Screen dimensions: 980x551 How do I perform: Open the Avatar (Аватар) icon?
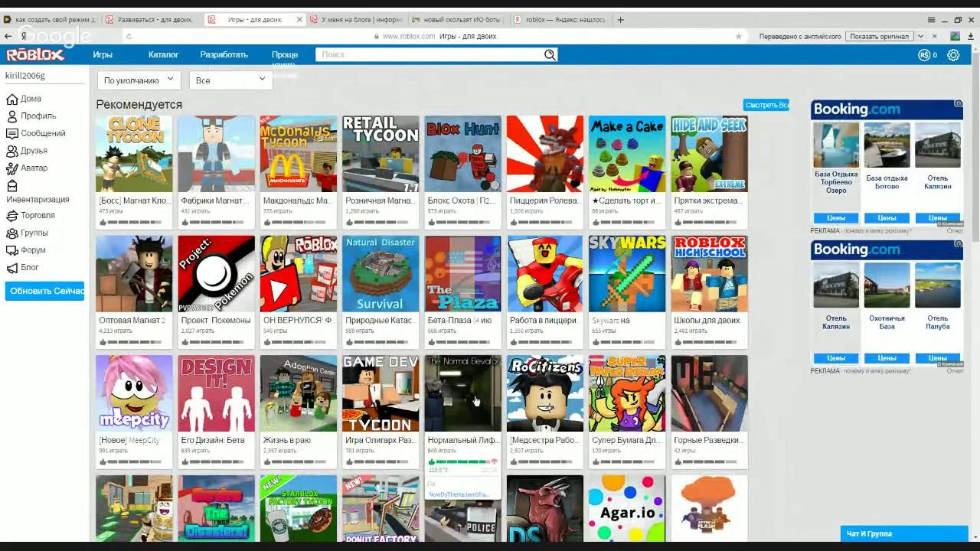pos(11,168)
